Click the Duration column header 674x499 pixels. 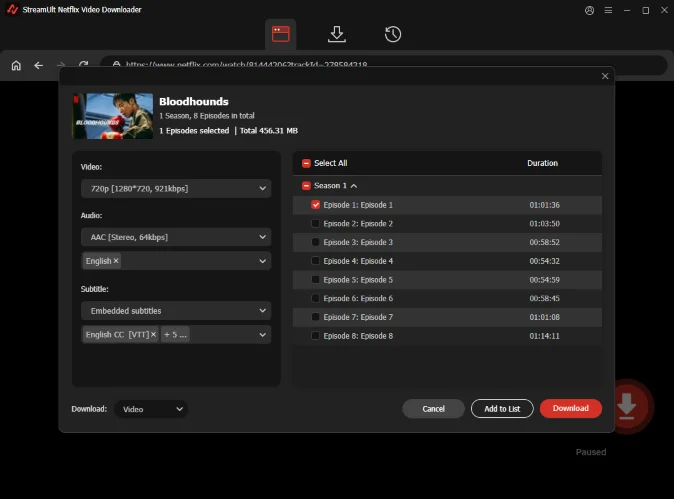tap(542, 163)
